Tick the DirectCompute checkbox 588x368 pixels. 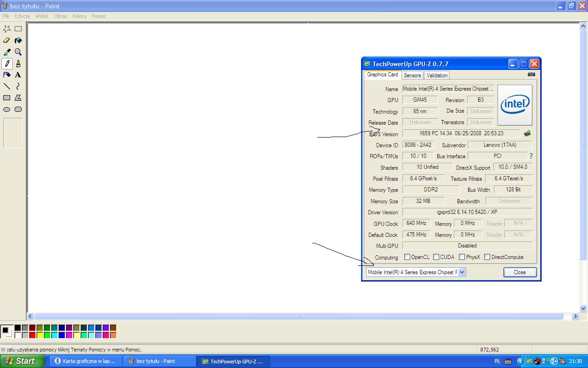pos(487,257)
